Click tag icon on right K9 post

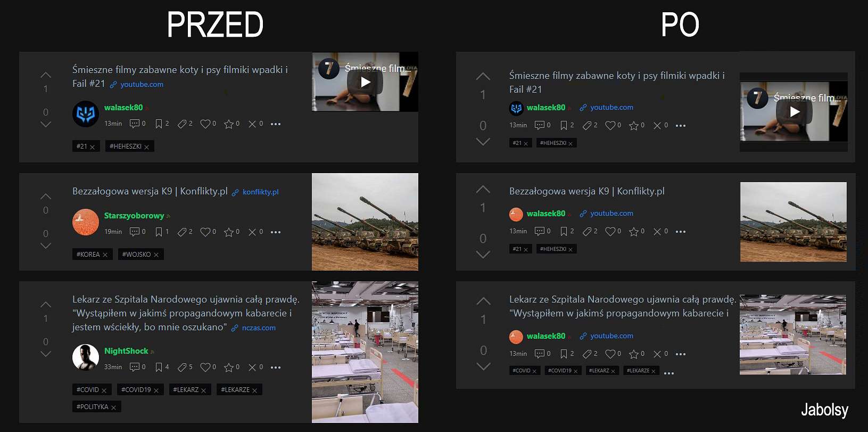coord(587,231)
